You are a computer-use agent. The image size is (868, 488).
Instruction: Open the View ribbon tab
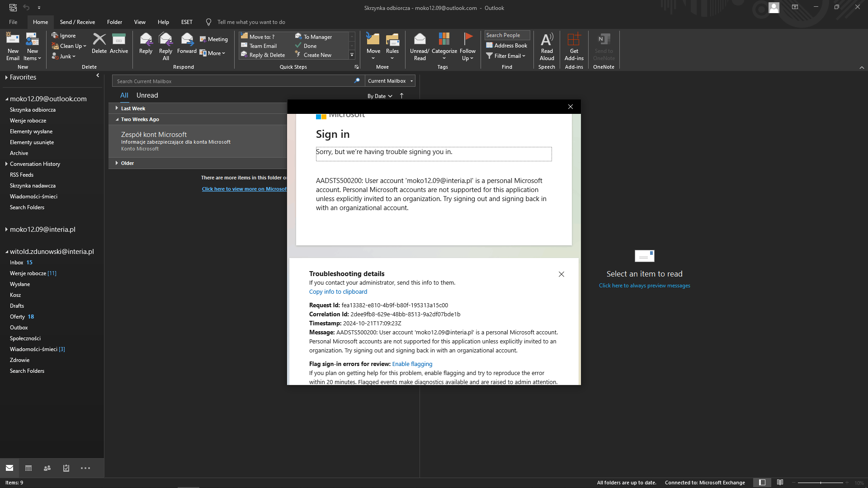(140, 22)
